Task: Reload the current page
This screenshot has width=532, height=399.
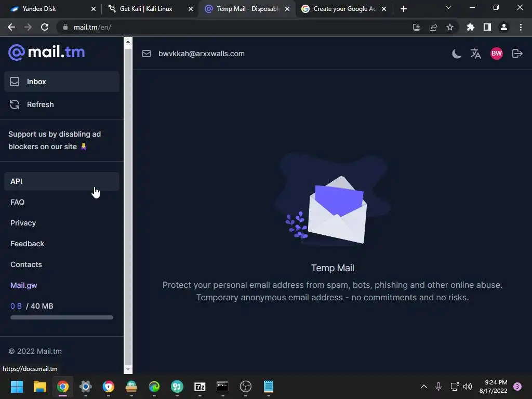Action: [x=45, y=27]
